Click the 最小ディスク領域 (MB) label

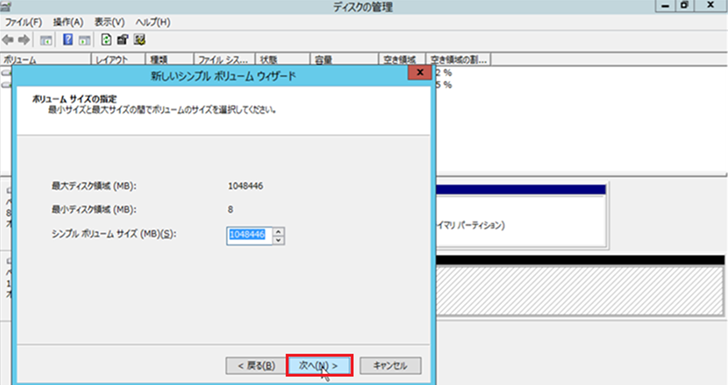94,209
